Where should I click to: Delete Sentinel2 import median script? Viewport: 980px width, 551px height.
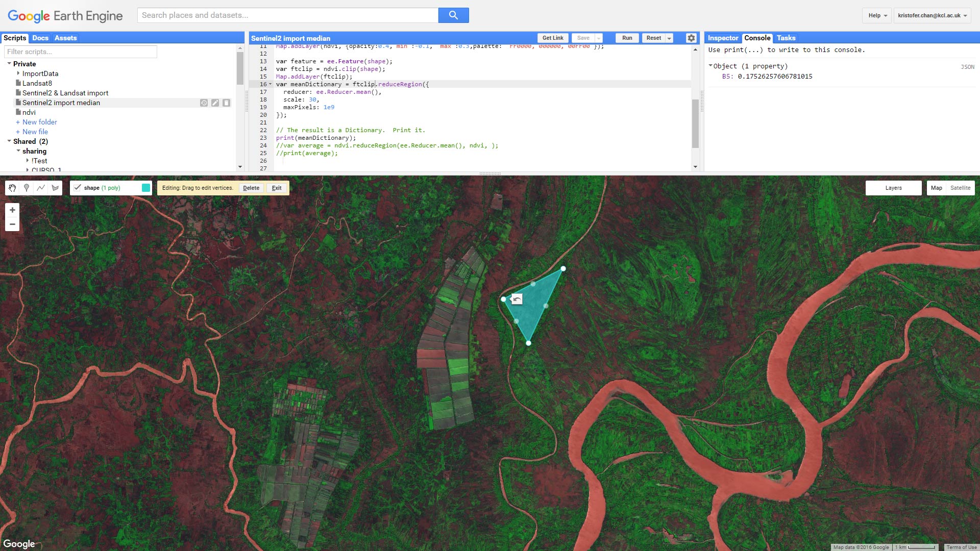226,103
